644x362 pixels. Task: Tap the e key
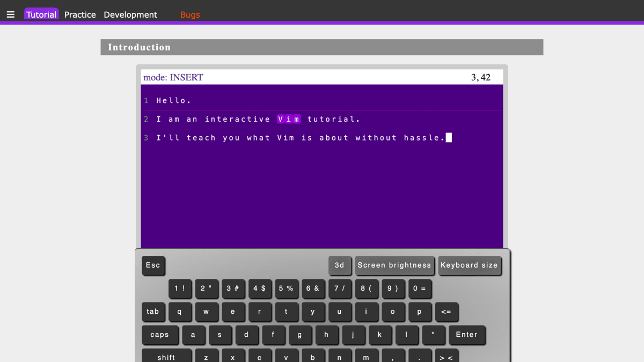233,312
